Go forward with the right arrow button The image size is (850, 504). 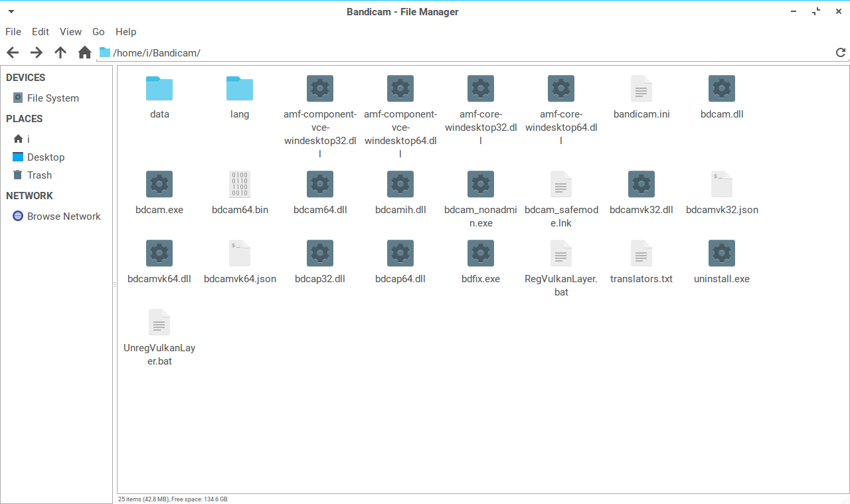[x=37, y=52]
